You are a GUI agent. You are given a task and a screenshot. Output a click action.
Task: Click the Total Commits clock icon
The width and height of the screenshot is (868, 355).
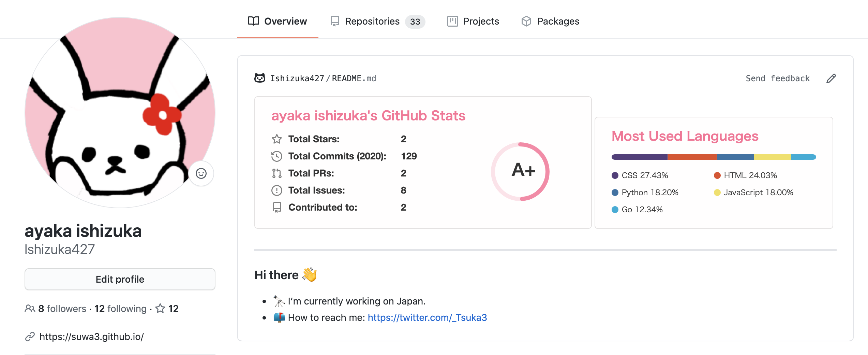pyautogui.click(x=276, y=156)
